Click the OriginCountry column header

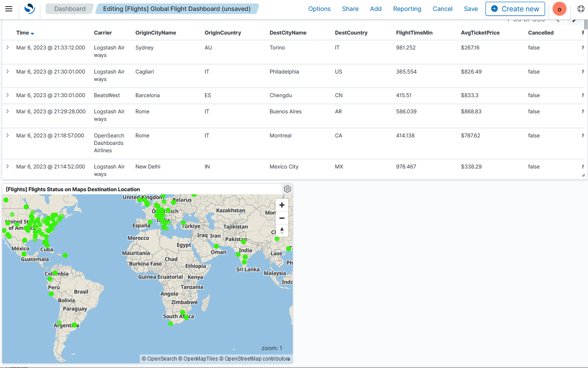(x=223, y=33)
